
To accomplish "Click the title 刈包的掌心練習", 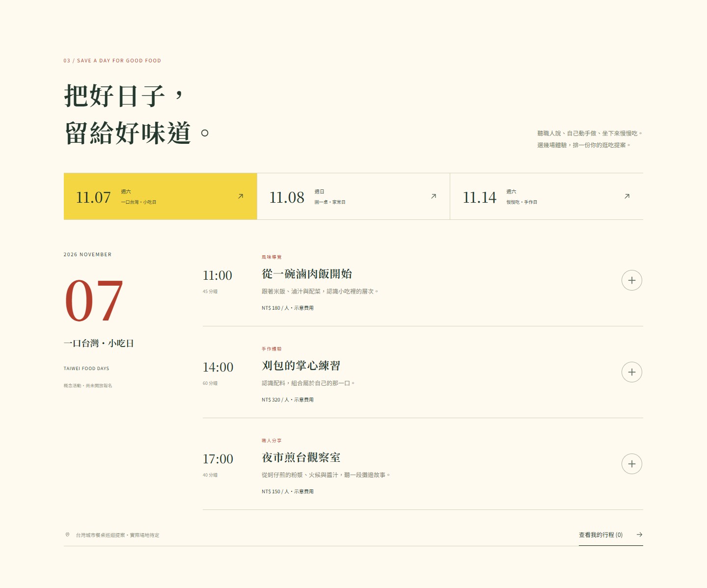I will tap(301, 366).
